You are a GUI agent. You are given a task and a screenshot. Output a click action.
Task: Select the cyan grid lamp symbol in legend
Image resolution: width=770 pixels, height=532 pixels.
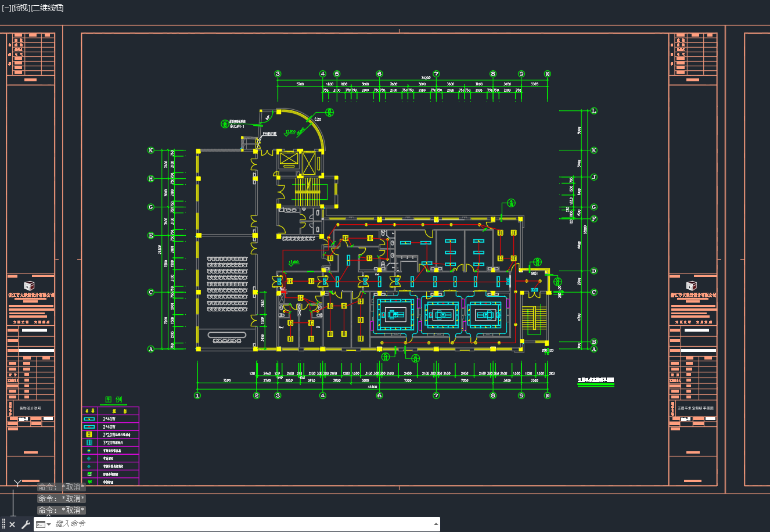89,443
